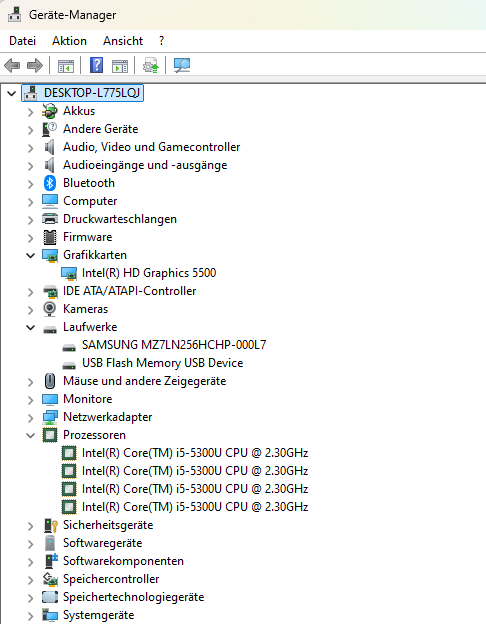This screenshot has height=624, width=486.
Task: Collapse the Laufwerke node
Action: tap(31, 327)
